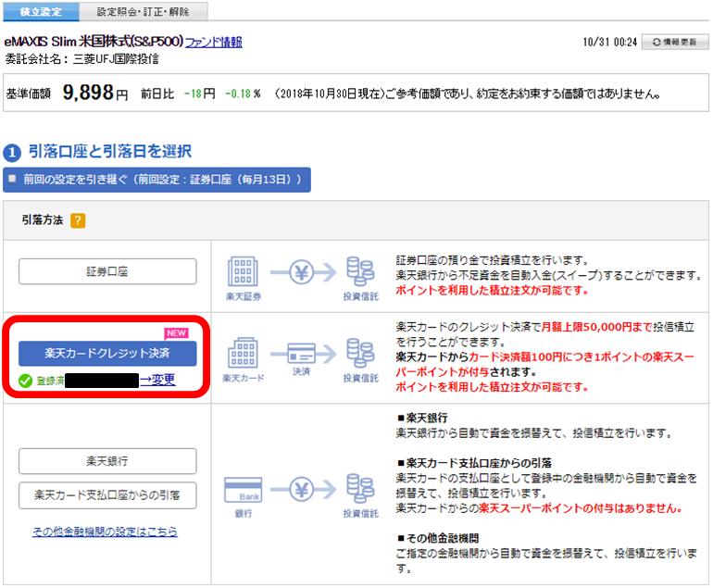This screenshot has height=588, width=713.
Task: Select the 証券口座 withdrawal method button
Action: (107, 271)
